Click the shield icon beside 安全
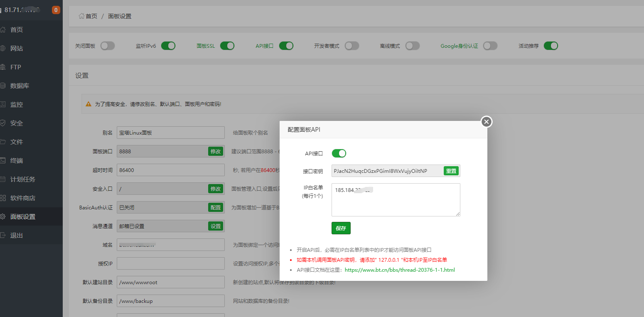 (x=2, y=123)
